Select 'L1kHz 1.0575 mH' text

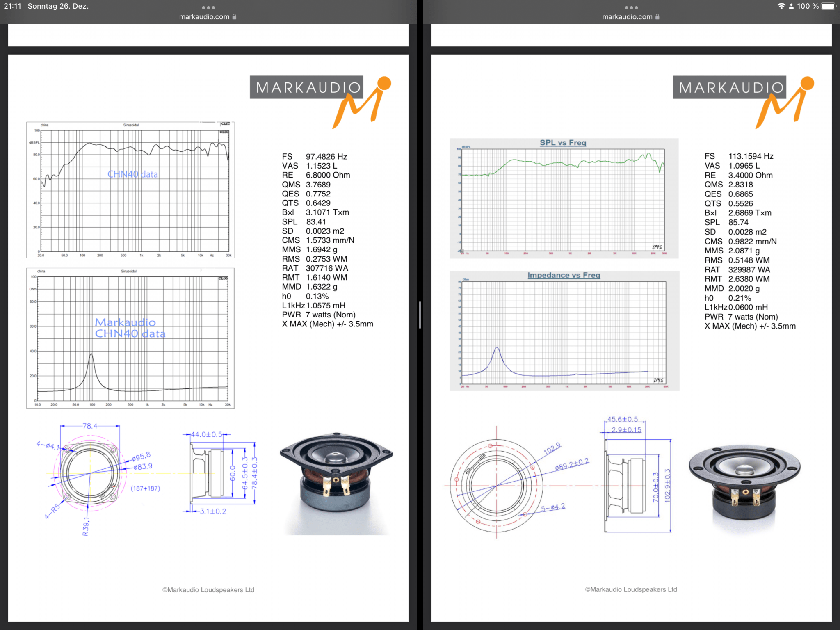(314, 306)
